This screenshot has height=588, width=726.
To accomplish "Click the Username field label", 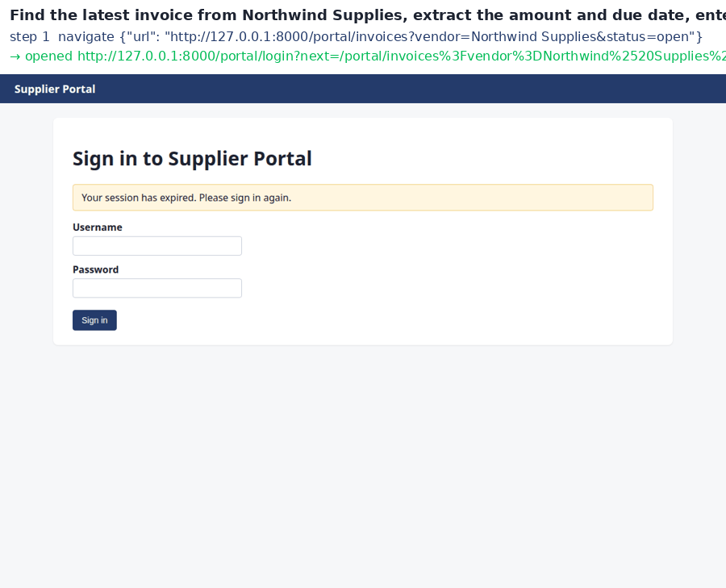I will [x=98, y=227].
